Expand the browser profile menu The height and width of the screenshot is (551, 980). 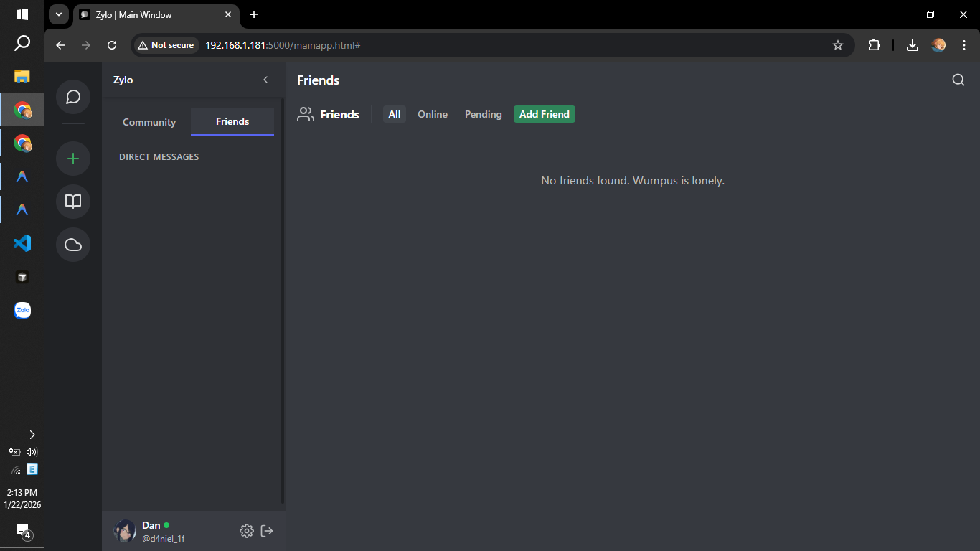[940, 44]
